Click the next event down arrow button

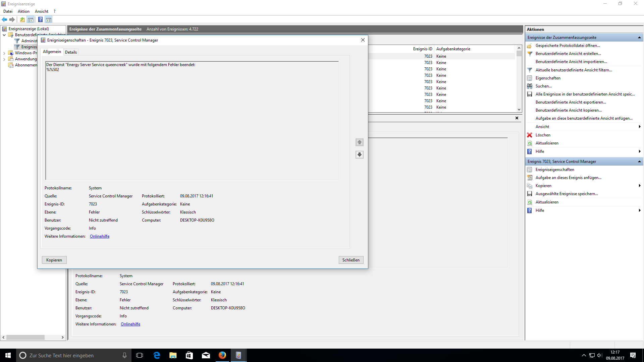[359, 155]
